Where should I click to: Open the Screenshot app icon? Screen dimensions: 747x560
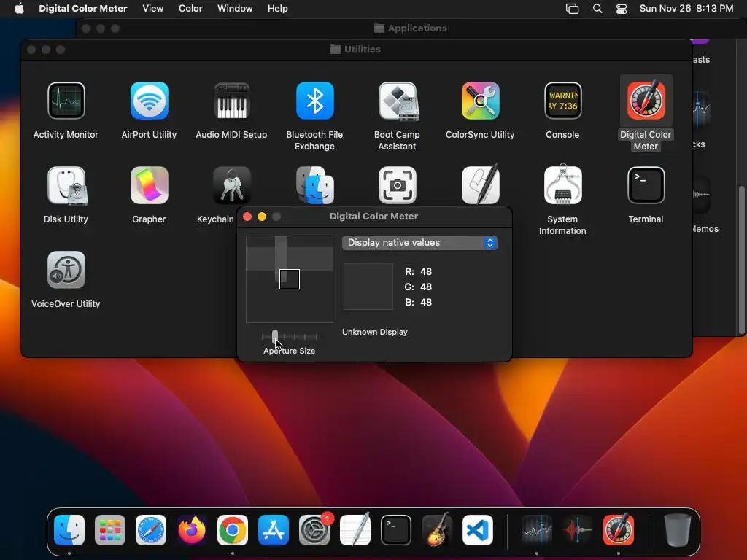[x=398, y=185]
